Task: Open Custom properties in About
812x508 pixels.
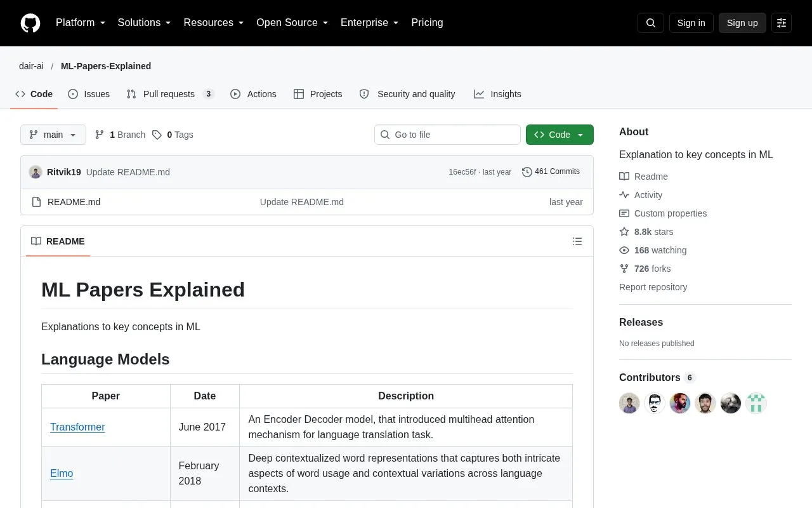Action: pos(663,213)
